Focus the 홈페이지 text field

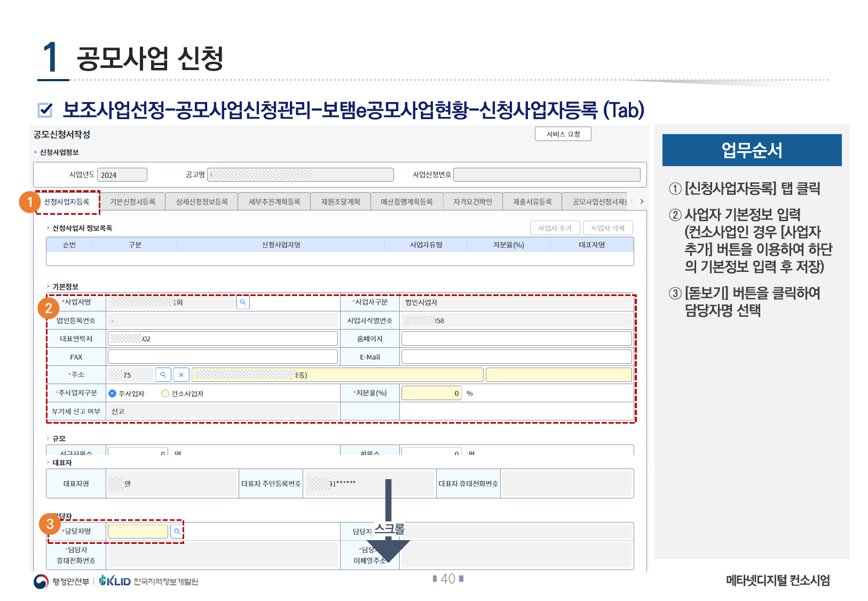pyautogui.click(x=516, y=339)
